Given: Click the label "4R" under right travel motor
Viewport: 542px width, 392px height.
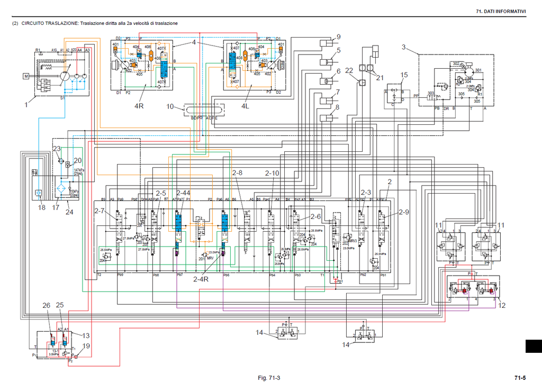Looking at the screenshot, I should 139,106.
